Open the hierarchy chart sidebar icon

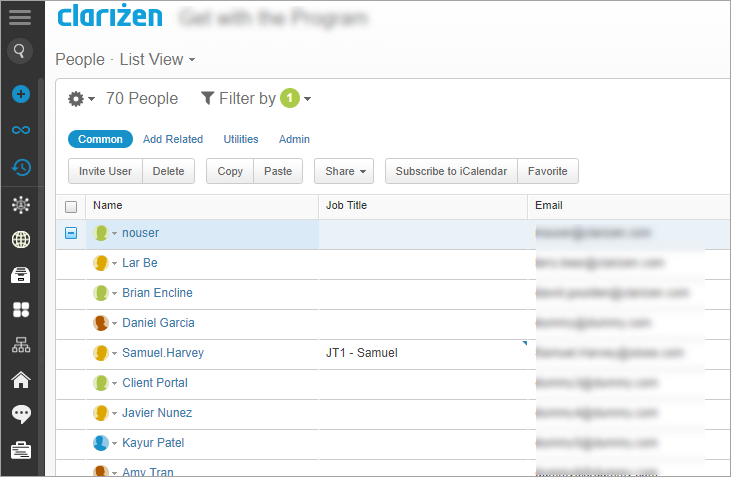(21, 345)
